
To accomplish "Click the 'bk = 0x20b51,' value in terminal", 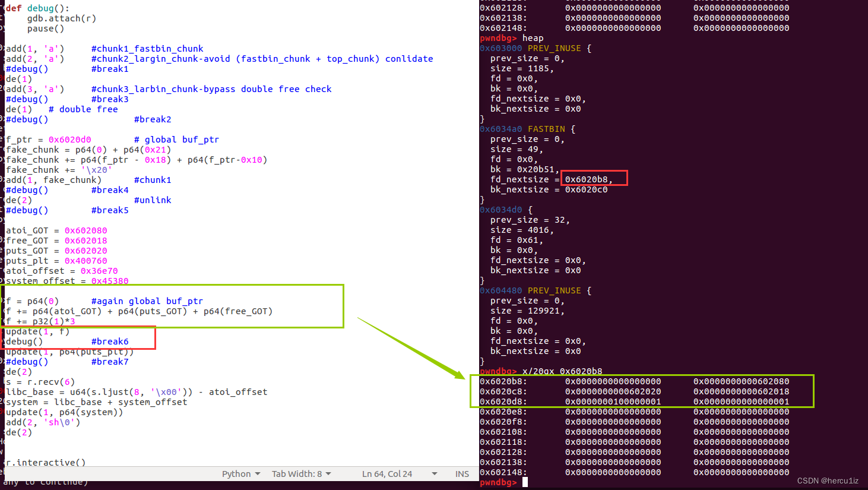I will [525, 169].
